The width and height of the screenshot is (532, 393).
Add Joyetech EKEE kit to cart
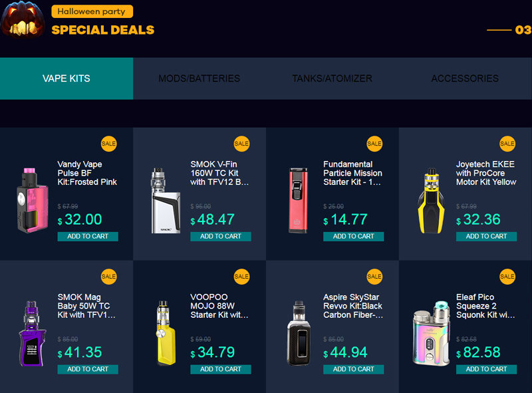point(487,236)
